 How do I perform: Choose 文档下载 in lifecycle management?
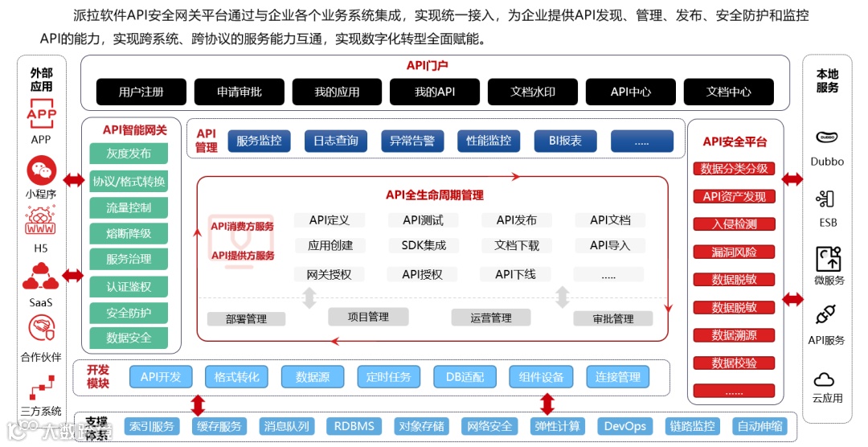[517, 245]
